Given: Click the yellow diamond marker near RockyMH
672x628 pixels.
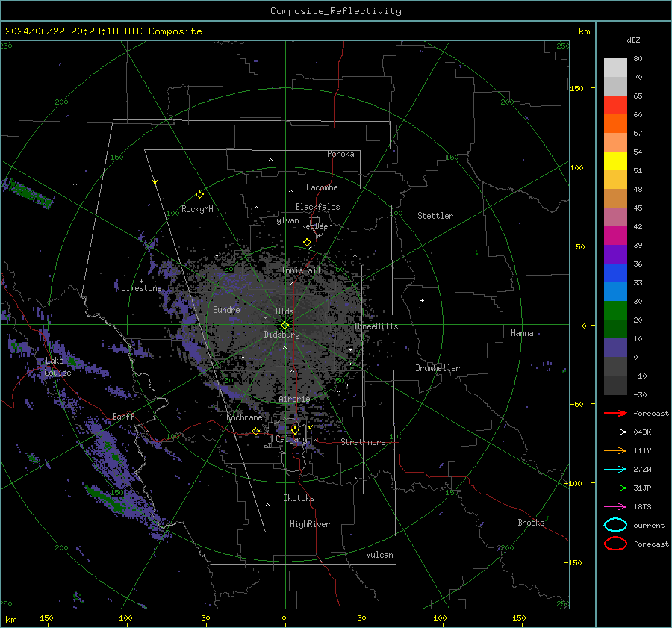Looking at the screenshot, I should click(199, 195).
